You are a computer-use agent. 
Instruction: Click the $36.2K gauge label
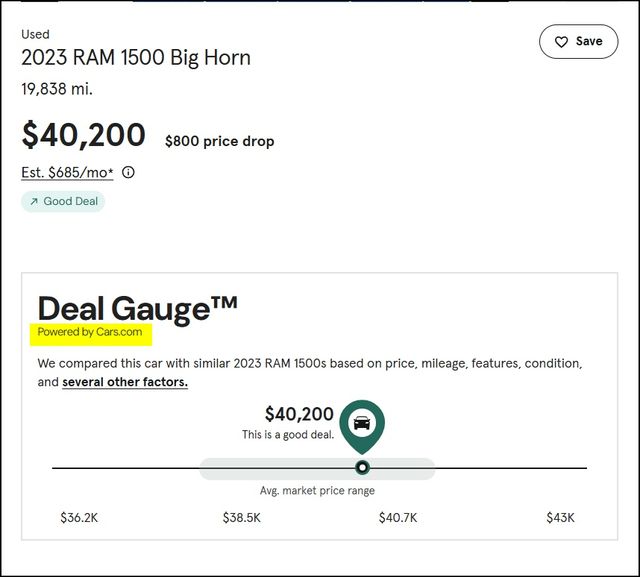[x=79, y=518]
